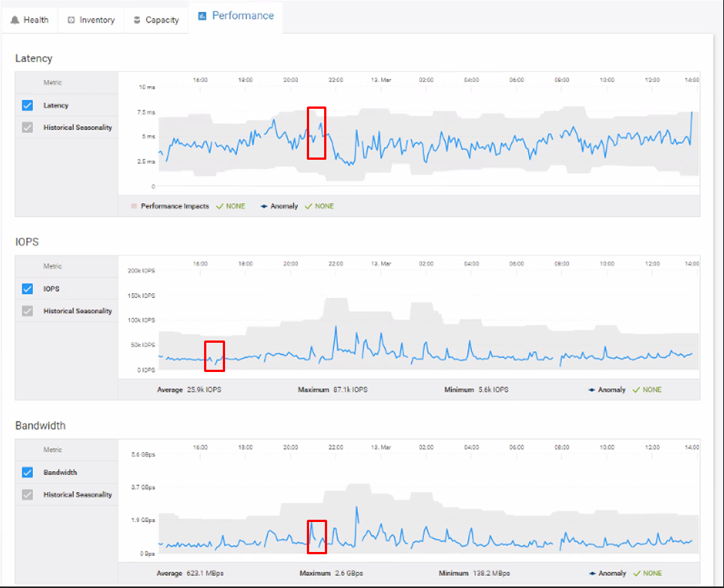The width and height of the screenshot is (724, 588).
Task: Uncheck the Latency metric checkbox
Action: [27, 105]
